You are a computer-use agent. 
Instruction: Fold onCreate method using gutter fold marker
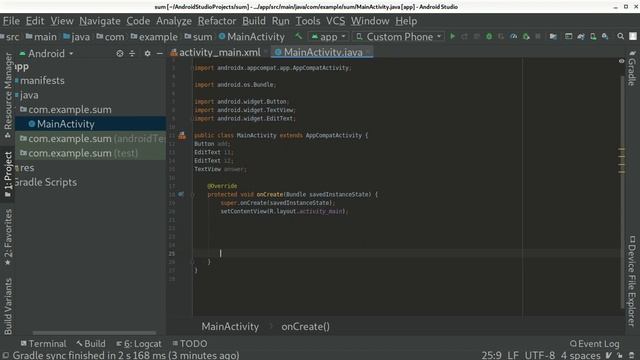(x=193, y=194)
